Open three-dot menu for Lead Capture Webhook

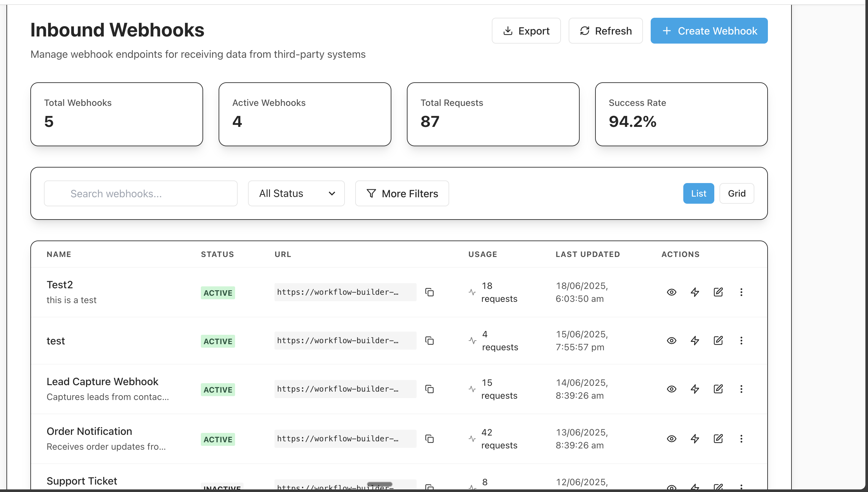pyautogui.click(x=741, y=389)
